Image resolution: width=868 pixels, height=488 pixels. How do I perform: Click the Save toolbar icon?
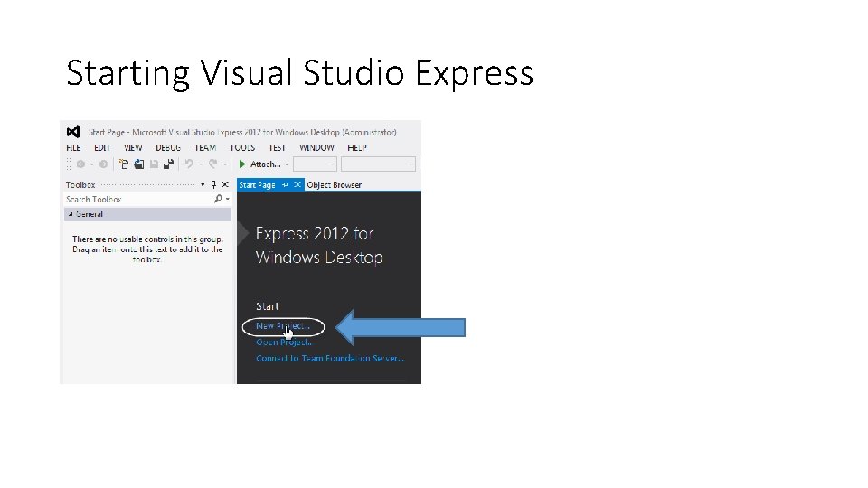154,164
